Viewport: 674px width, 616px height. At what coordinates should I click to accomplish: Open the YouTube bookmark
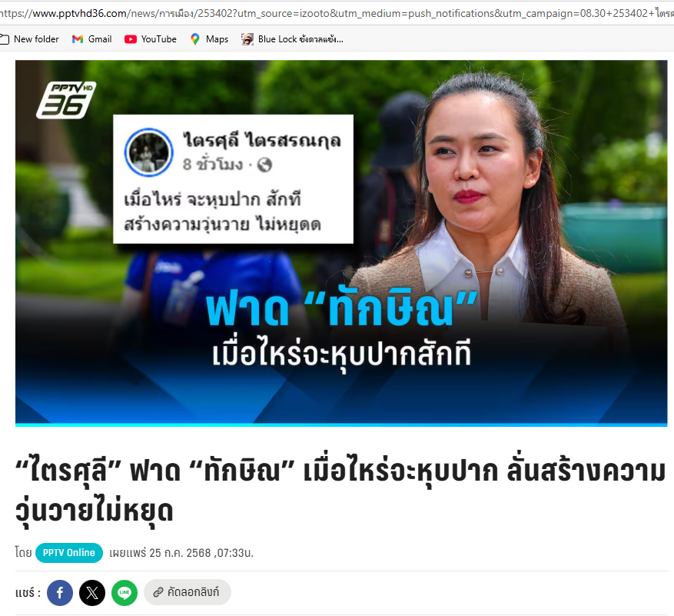pyautogui.click(x=151, y=39)
